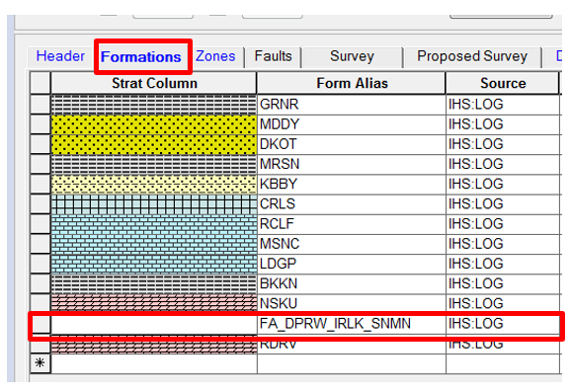The height and width of the screenshot is (392, 570).
Task: Switch to the Header tab
Action: pos(60,56)
